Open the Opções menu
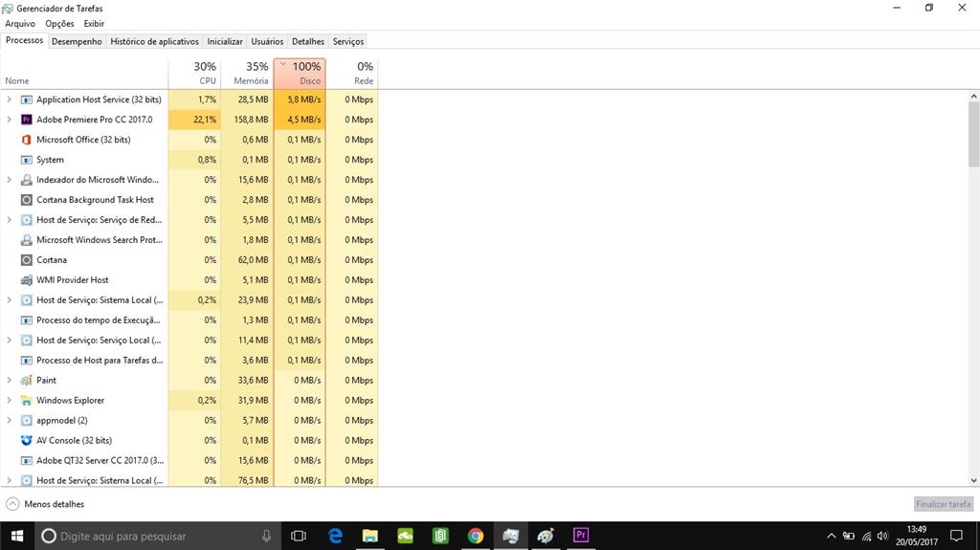The image size is (980, 550). point(59,24)
